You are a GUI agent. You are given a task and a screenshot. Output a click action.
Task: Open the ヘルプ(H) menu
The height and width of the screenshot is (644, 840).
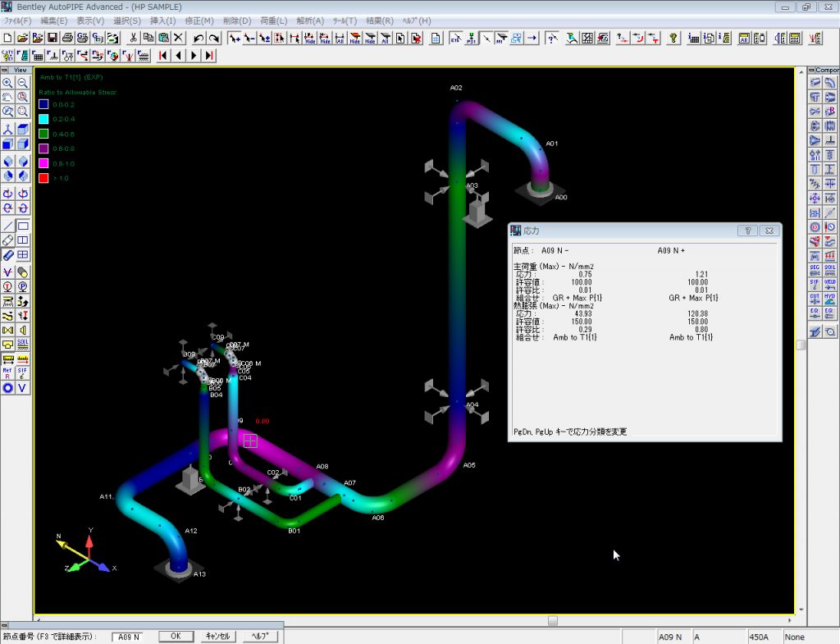(416, 21)
